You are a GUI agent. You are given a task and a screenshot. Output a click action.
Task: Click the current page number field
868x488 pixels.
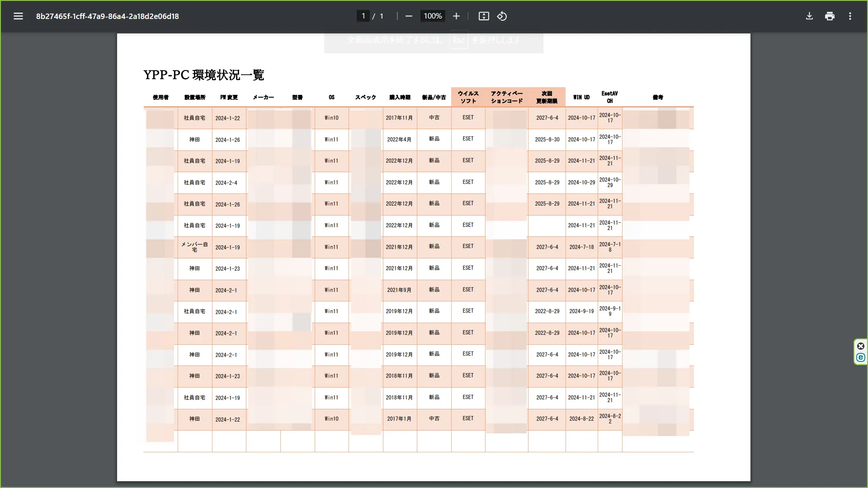[x=363, y=16]
